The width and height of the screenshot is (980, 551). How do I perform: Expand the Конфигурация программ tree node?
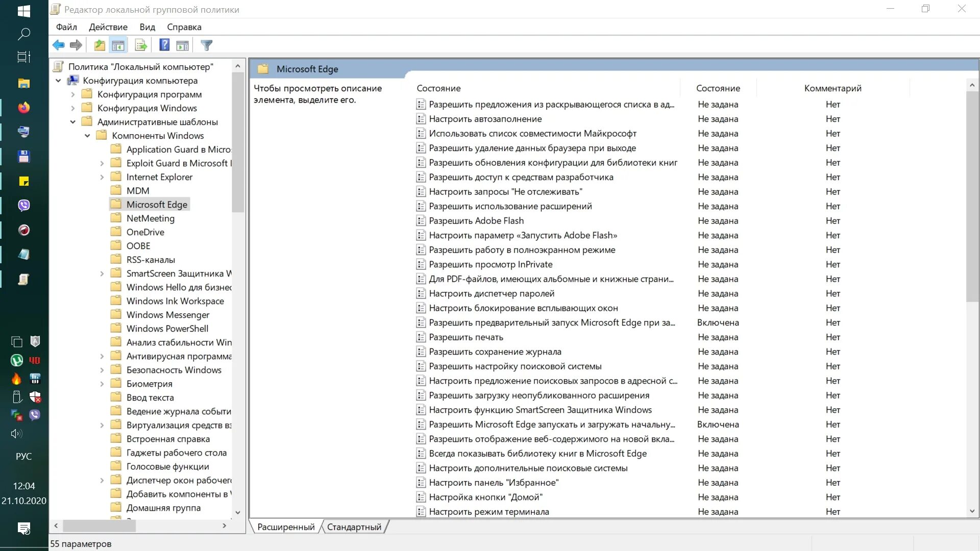click(72, 94)
